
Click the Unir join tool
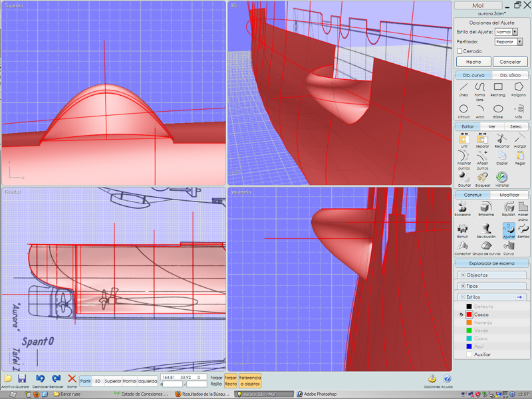coord(464,140)
